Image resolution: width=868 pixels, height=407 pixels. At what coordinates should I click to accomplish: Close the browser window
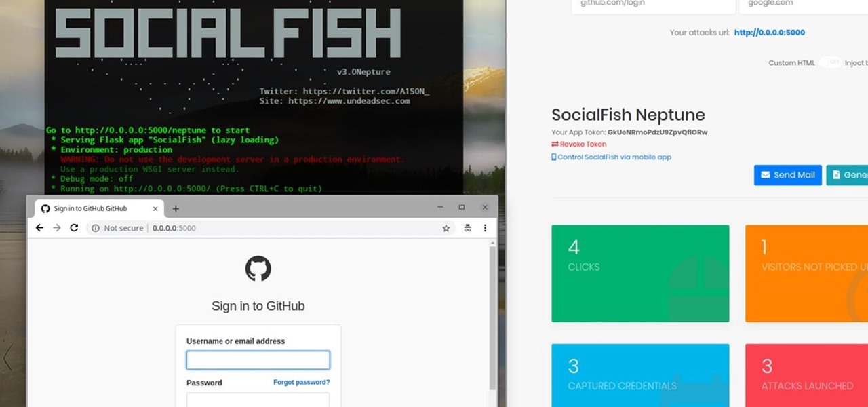(484, 207)
